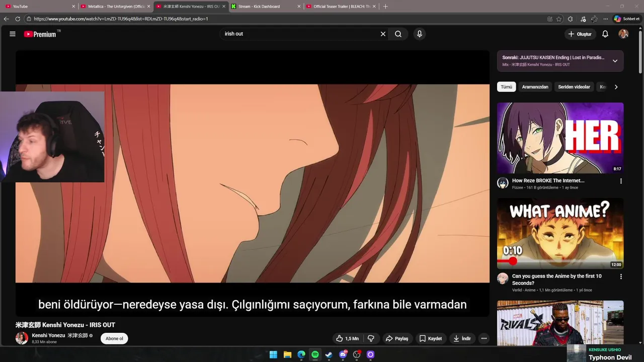Start voice search with microphone icon
Viewport: 644px width, 362px height.
pos(420,34)
